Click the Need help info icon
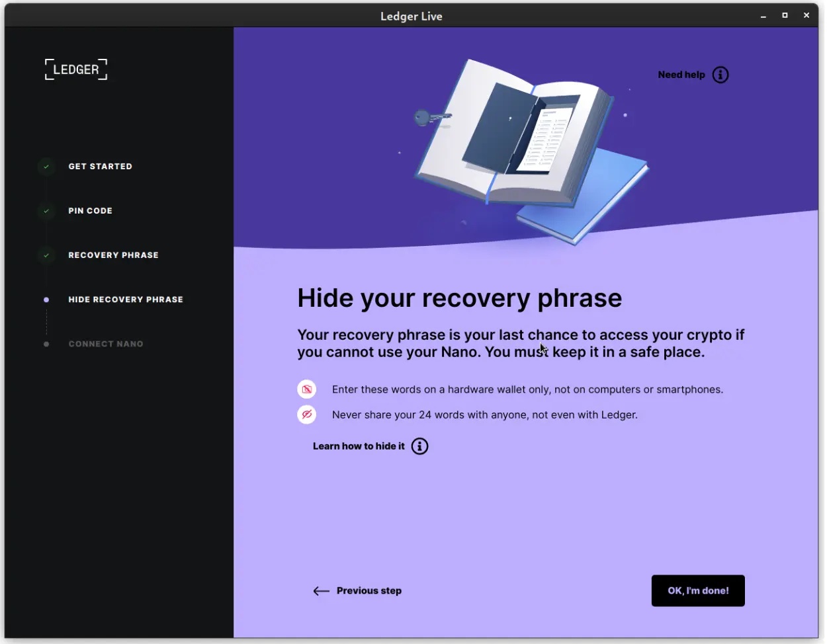This screenshot has width=827, height=644. coord(720,75)
